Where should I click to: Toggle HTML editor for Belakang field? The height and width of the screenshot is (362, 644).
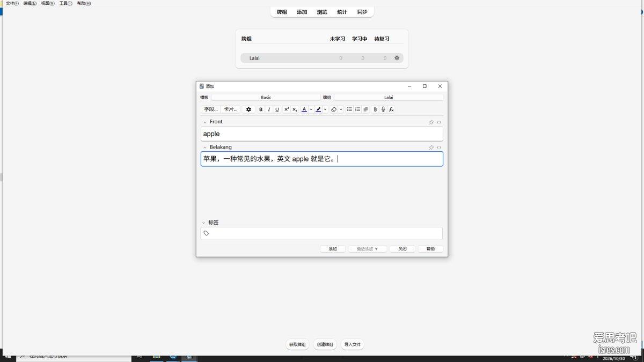point(439,147)
